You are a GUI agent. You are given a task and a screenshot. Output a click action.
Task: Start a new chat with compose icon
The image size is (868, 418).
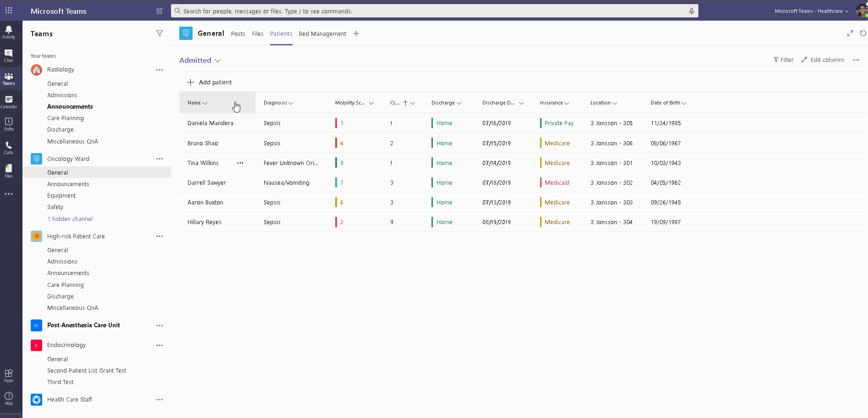click(160, 11)
